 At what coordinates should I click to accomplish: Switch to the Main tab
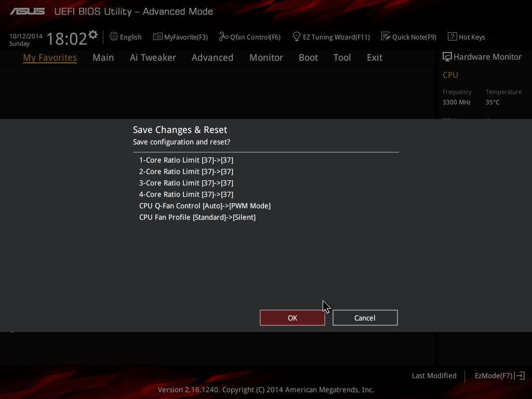pos(103,57)
